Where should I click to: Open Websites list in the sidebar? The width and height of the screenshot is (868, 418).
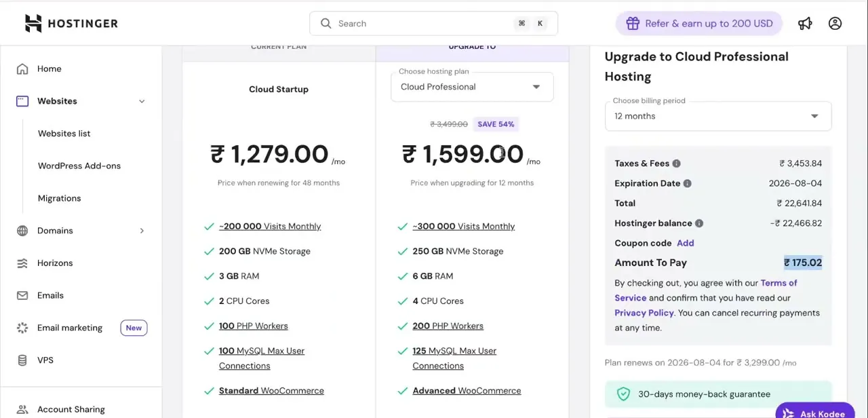click(64, 134)
